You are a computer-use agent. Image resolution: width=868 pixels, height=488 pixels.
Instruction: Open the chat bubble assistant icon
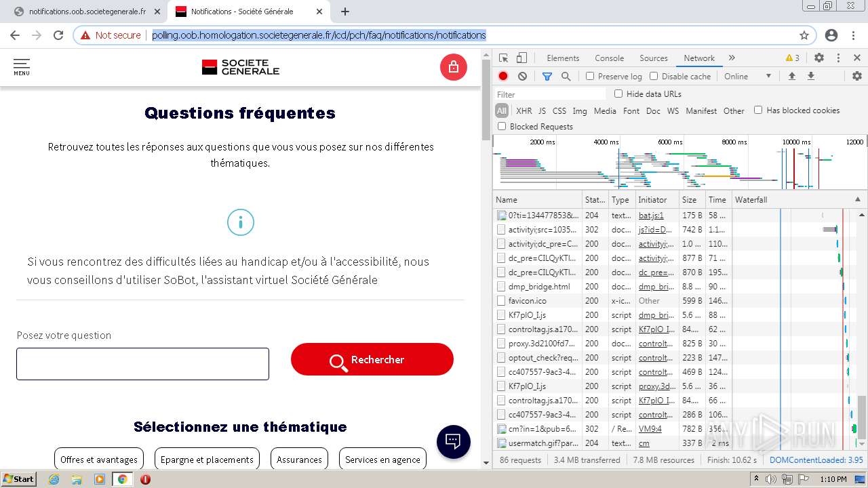pyautogui.click(x=453, y=442)
